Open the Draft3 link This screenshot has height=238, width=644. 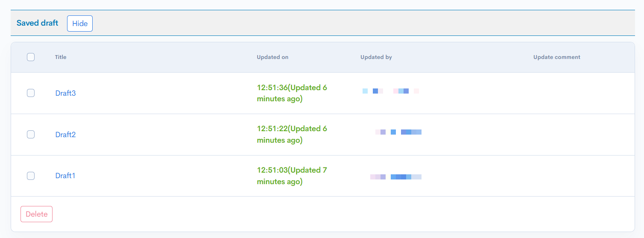click(66, 93)
